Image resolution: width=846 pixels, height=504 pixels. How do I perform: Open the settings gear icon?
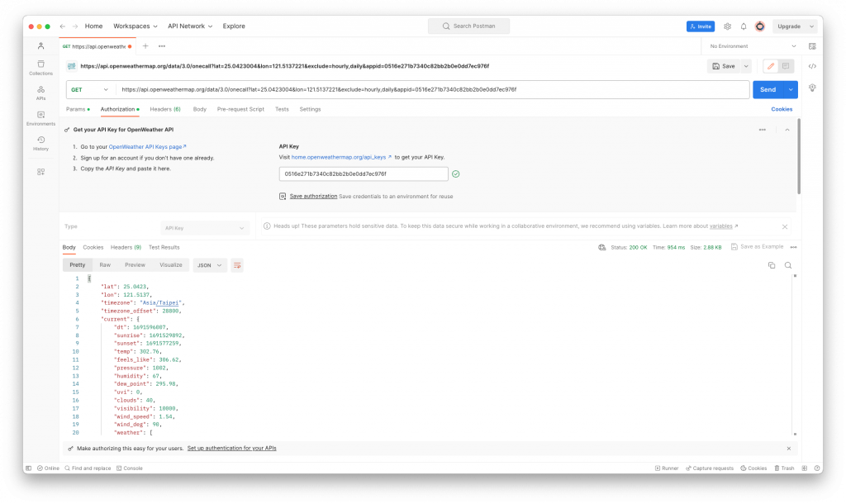click(x=727, y=26)
